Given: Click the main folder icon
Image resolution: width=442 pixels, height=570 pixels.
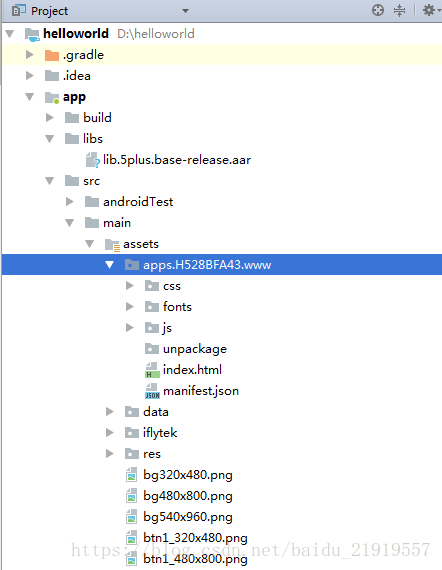Looking at the screenshot, I should point(92,223).
